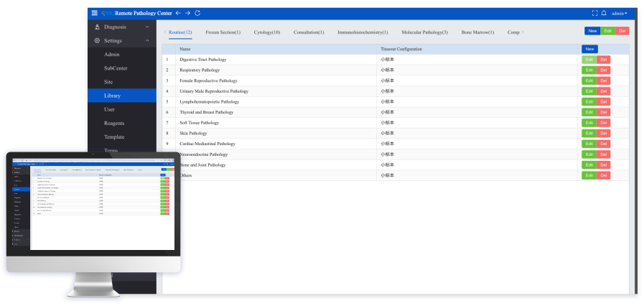Click the Settings gear icon in sidebar

97,41
